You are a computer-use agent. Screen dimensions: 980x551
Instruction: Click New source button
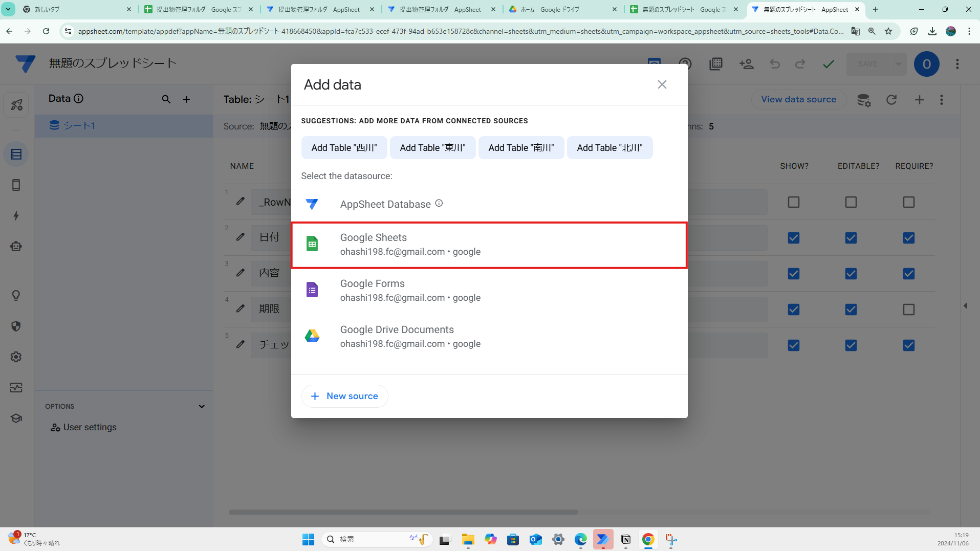pyautogui.click(x=344, y=396)
